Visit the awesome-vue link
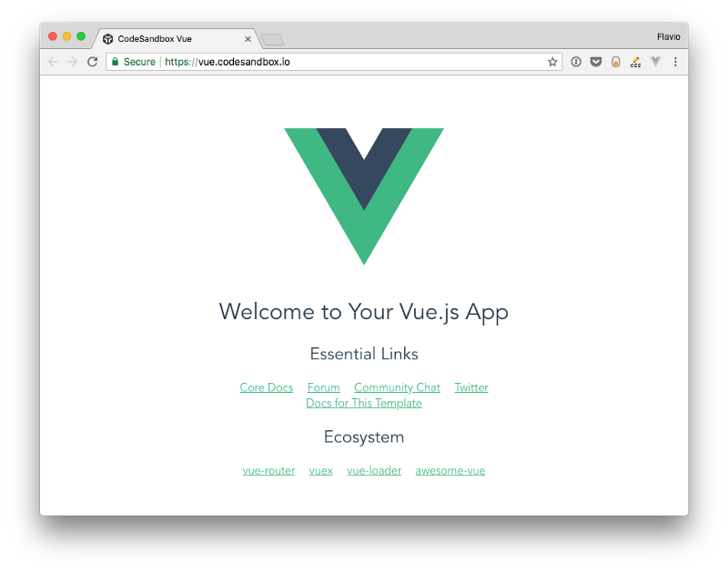The height and width of the screenshot is (572, 728). (x=450, y=470)
